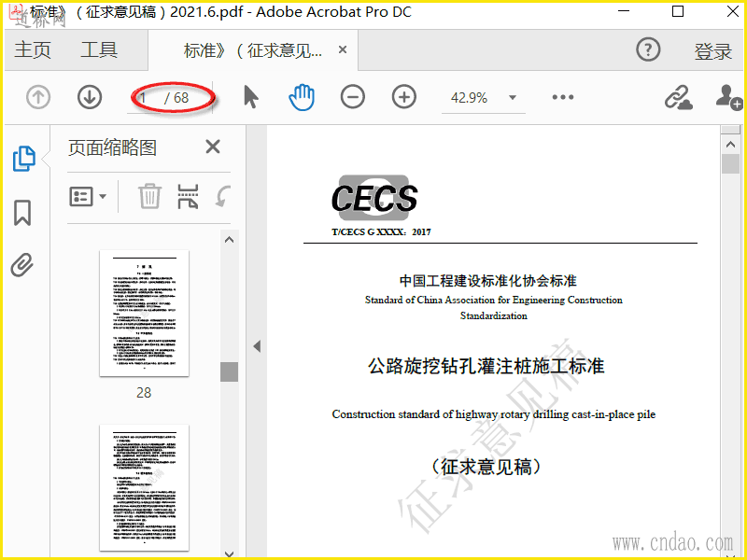
Task: Minimize the Acrobat window
Action: [x=624, y=11]
